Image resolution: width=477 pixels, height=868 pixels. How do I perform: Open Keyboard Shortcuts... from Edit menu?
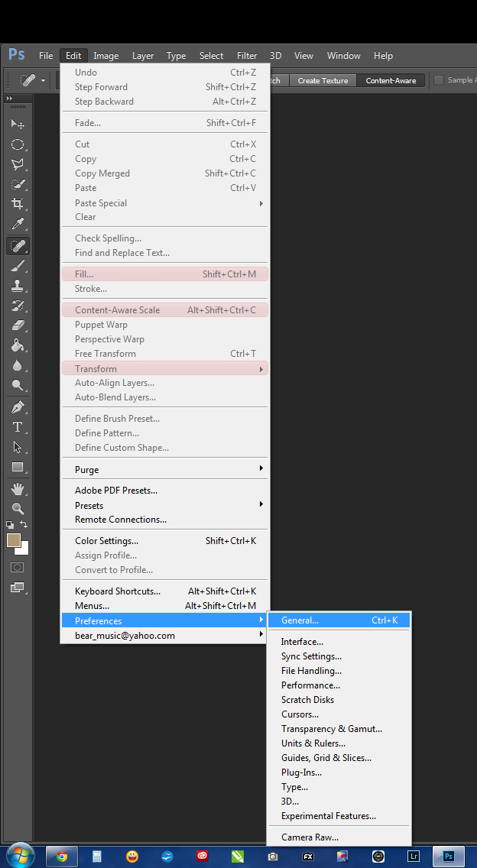pos(166,591)
